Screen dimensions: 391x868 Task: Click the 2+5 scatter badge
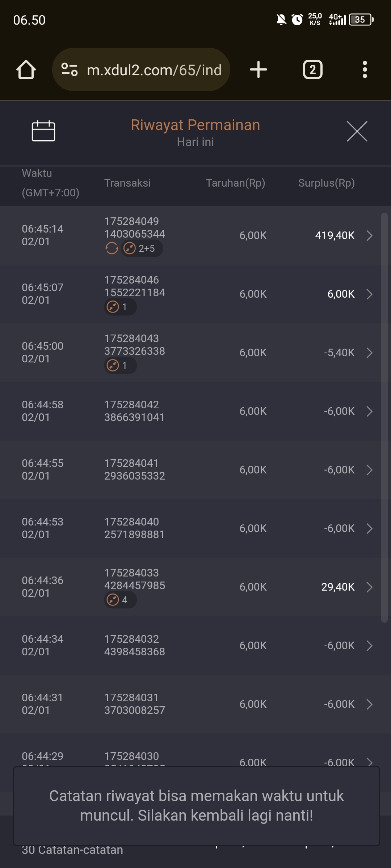click(142, 248)
